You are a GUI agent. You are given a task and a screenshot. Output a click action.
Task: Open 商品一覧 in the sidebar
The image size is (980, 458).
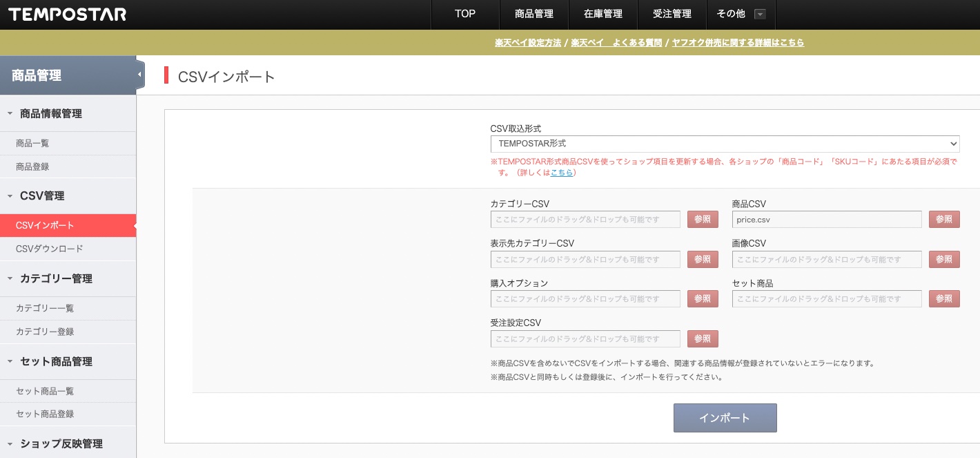pos(32,144)
